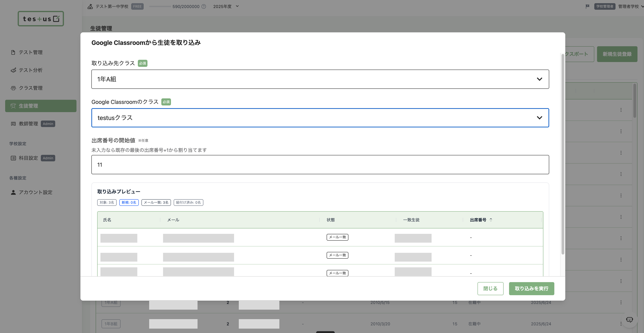This screenshot has height=333, width=644.
Task: Click the FREE plan badge
Action: click(x=137, y=6)
